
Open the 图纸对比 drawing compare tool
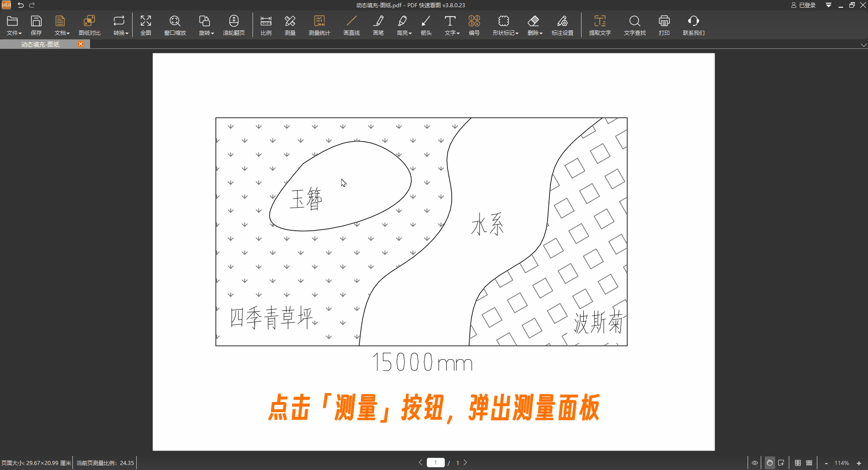[x=89, y=25]
